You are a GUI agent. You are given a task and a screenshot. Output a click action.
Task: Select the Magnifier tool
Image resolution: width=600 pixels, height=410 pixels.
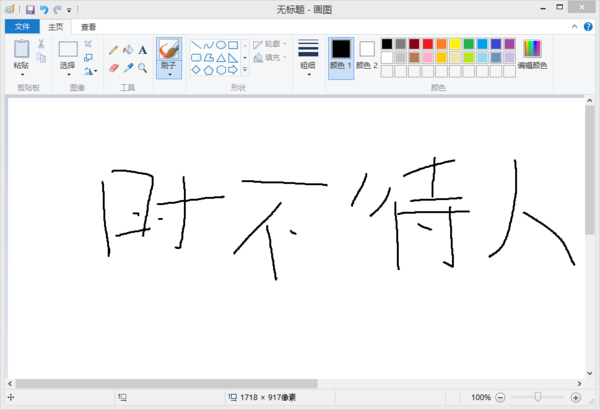coord(143,68)
